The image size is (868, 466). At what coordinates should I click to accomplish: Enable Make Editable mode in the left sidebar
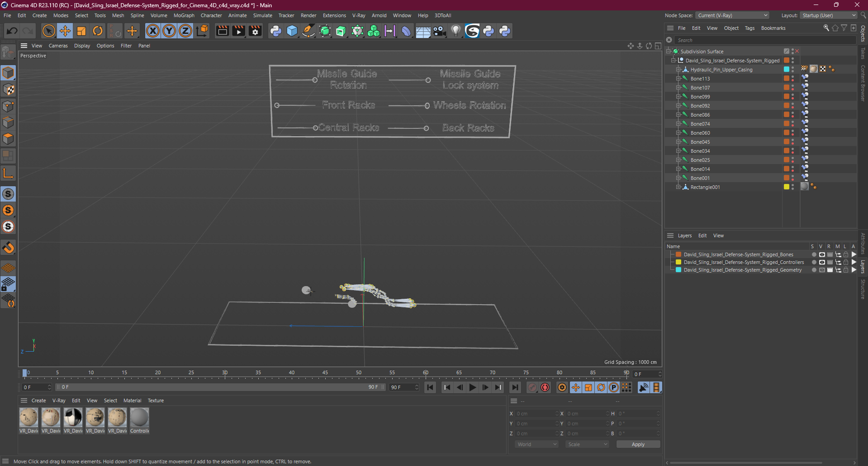point(8,52)
